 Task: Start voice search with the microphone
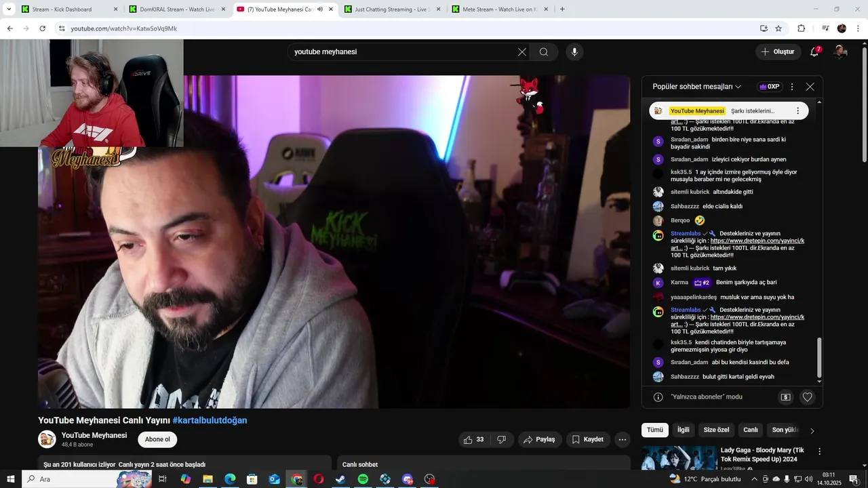click(x=574, y=52)
